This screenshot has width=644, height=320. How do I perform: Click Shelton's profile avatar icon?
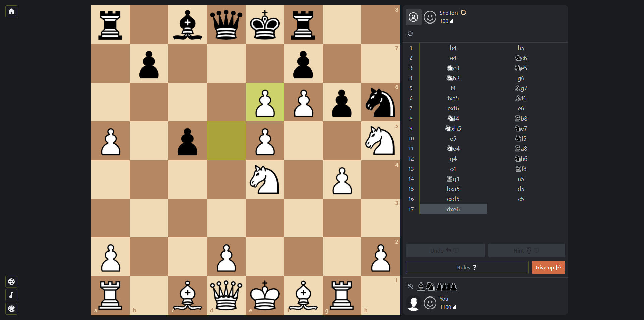click(x=413, y=17)
